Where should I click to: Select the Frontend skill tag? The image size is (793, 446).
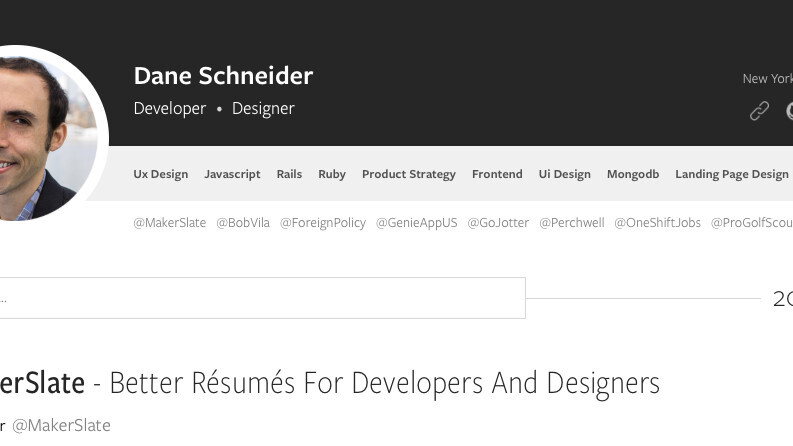497,174
